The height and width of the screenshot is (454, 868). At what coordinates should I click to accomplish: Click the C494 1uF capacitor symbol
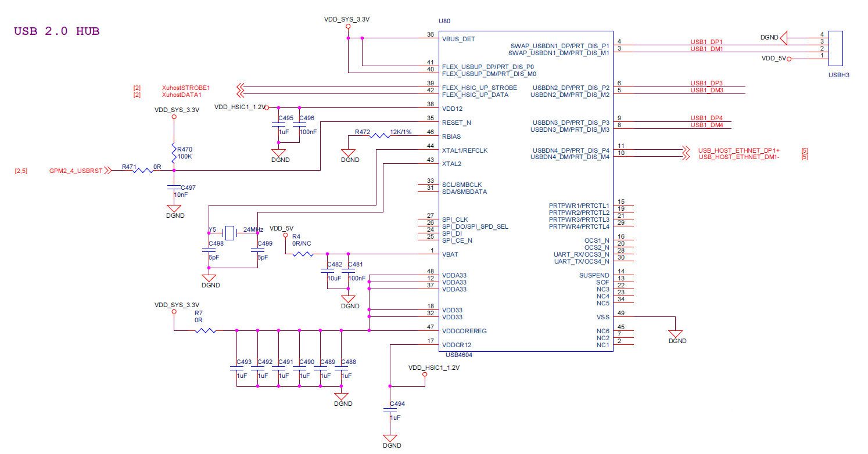[x=390, y=410]
